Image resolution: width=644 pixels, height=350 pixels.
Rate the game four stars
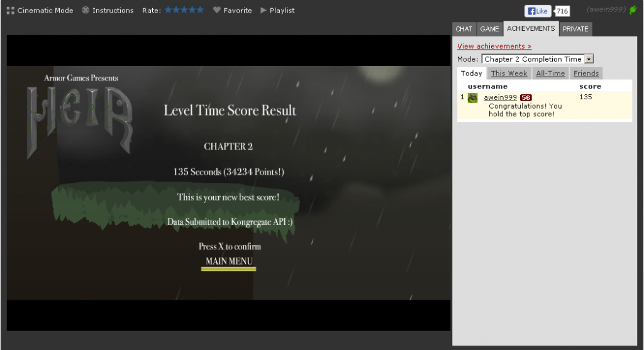tap(192, 10)
